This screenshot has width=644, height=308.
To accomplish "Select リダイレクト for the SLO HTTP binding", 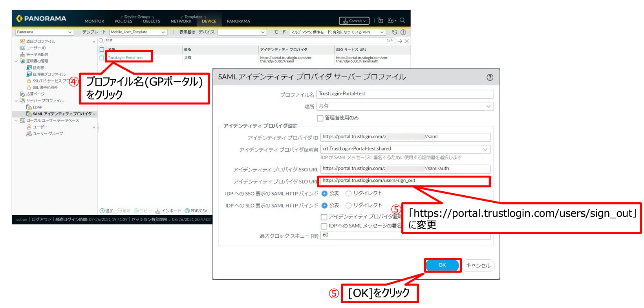I will tap(348, 205).
